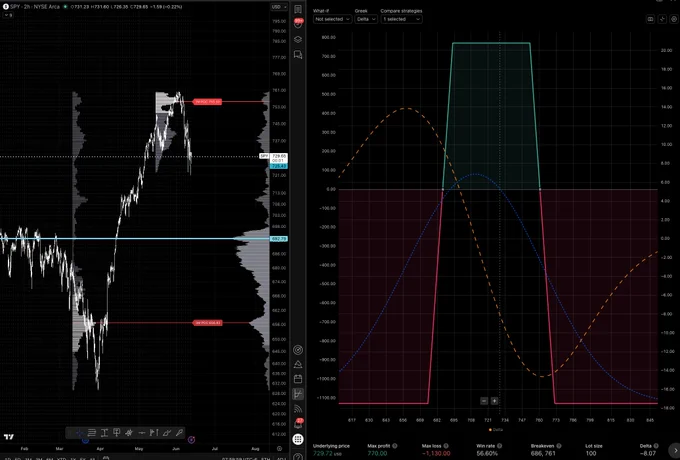Click the Max loss info icon
This screenshot has height=460, width=680.
(x=446, y=446)
